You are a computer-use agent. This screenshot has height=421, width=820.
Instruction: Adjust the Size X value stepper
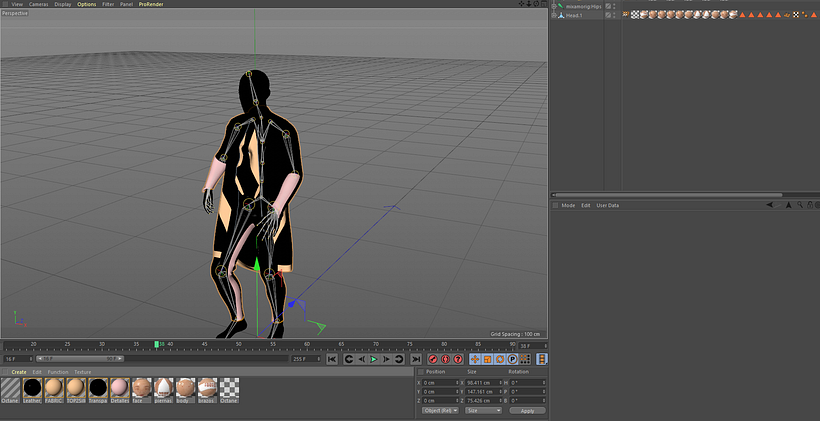(501, 383)
